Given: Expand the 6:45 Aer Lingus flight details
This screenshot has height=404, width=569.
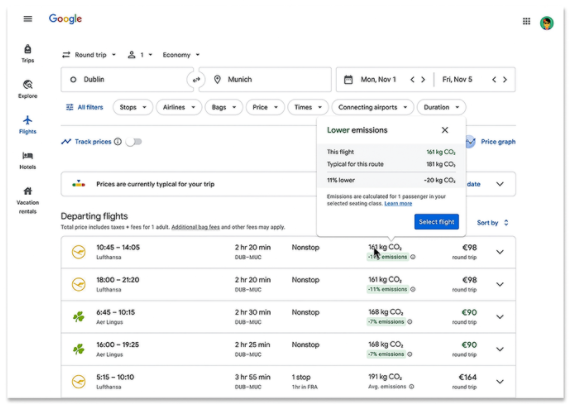Looking at the screenshot, I should tap(500, 317).
